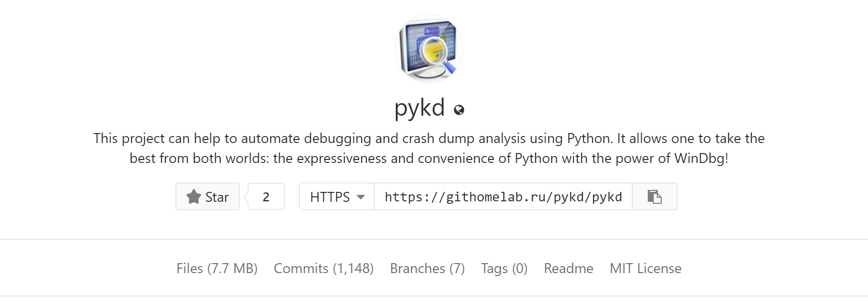868x304 pixels.
Task: Copy the repository URL with clipboard icon
Action: (654, 196)
